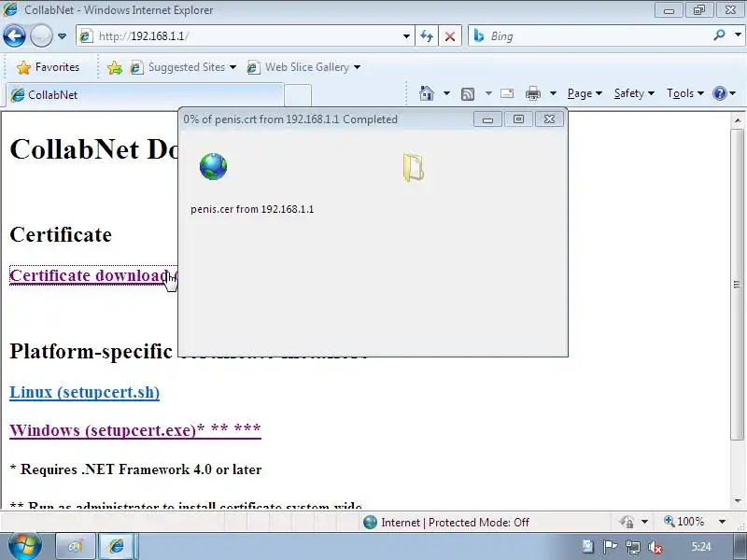Click the Internet Protected Mode zone status
The width and height of the screenshot is (747, 560).
446,523
